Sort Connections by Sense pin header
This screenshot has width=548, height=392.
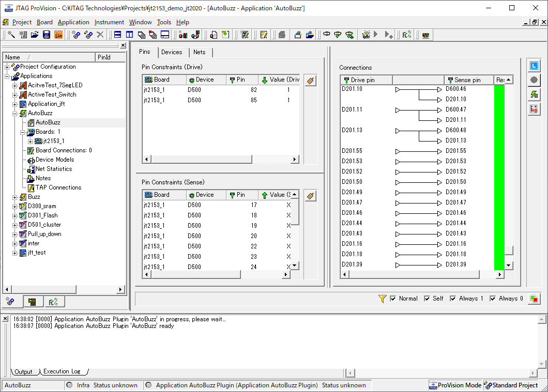[469, 80]
